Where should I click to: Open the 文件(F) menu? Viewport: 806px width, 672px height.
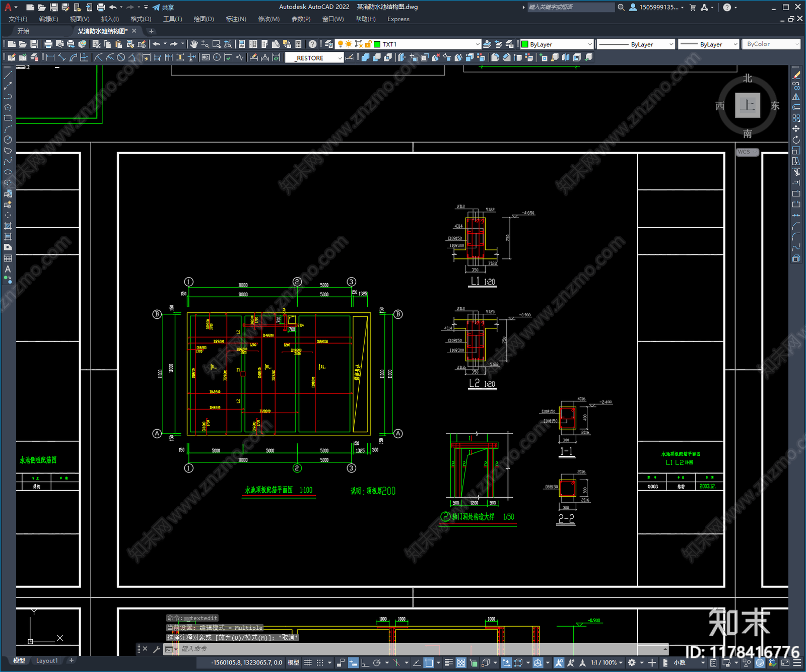(18, 19)
